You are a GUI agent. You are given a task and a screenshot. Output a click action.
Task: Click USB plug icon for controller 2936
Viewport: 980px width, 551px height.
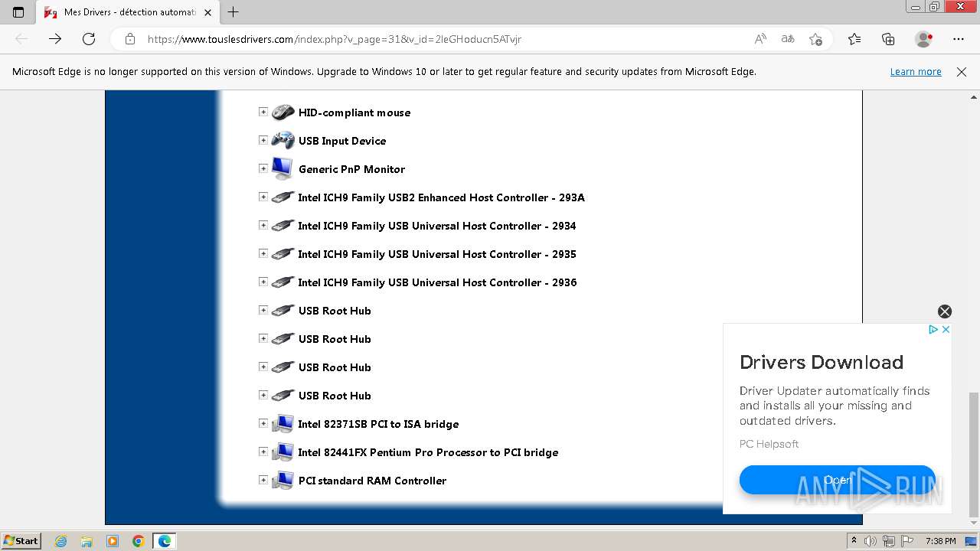click(283, 282)
